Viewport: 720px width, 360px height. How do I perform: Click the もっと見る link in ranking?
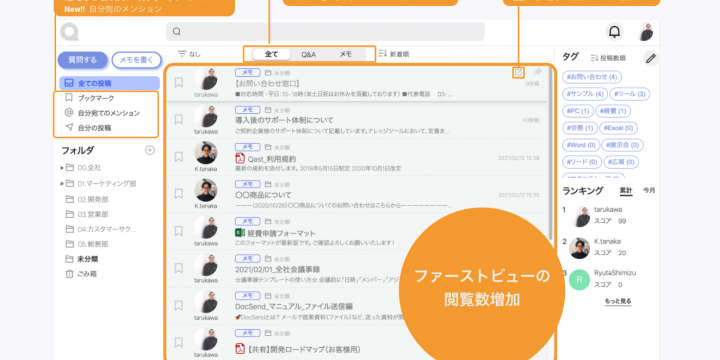(x=618, y=301)
